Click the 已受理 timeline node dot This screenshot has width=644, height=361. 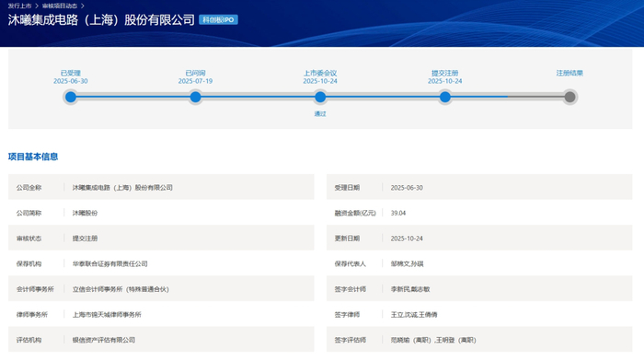click(71, 97)
